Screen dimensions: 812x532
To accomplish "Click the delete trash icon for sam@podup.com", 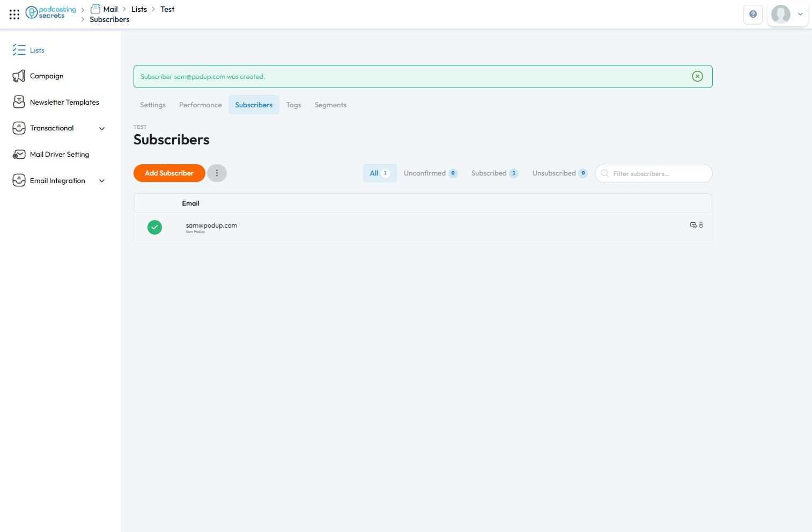I will 701,225.
